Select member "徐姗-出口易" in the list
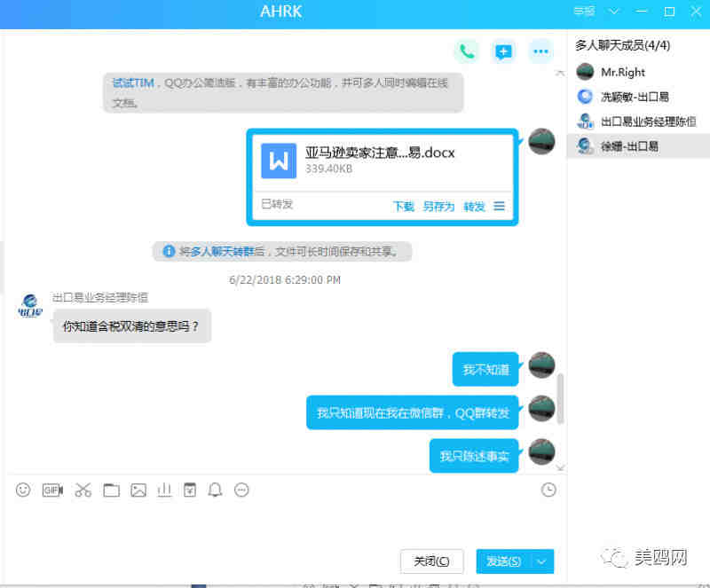 (638, 146)
